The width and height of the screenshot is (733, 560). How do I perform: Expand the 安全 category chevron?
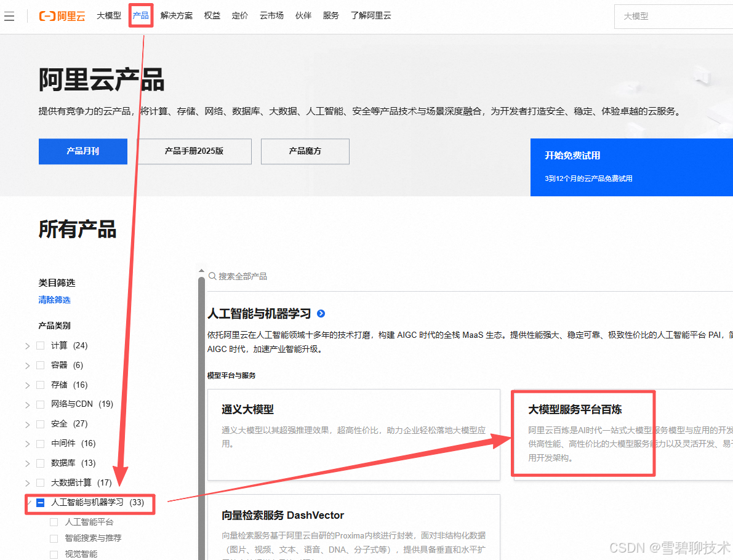[27, 425]
